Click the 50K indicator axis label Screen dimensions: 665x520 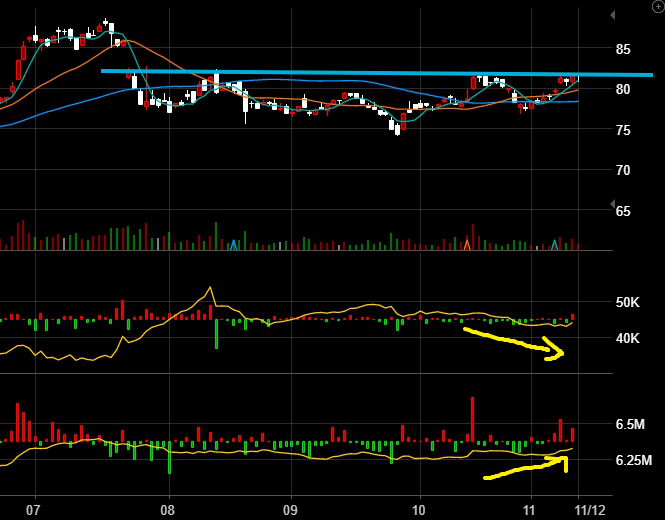628,302
